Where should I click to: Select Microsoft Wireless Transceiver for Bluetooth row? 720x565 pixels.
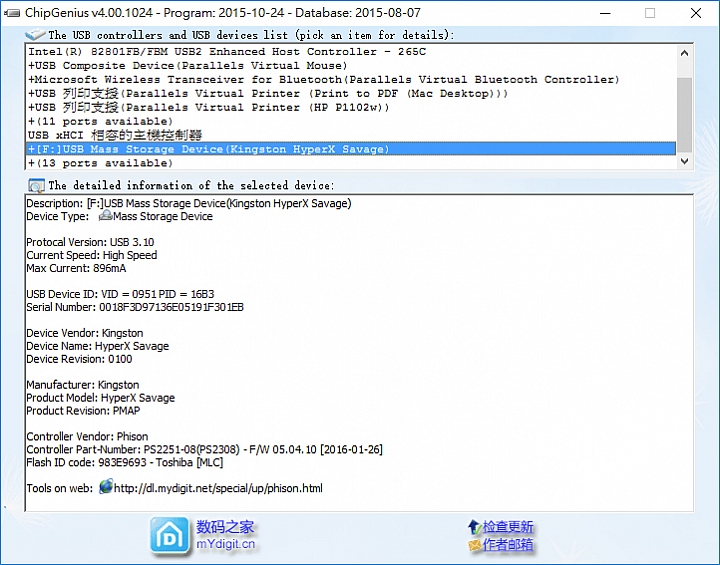[x=351, y=79]
